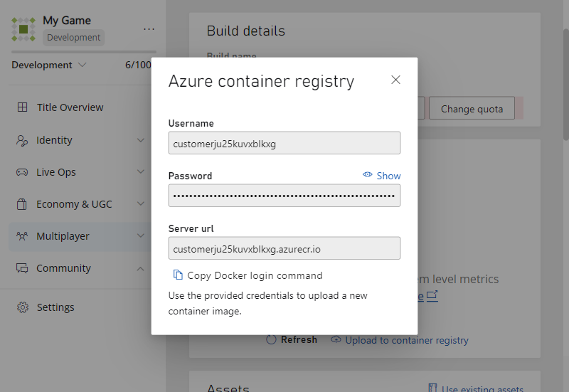
Task: Click the Username field in dialog
Action: click(284, 143)
